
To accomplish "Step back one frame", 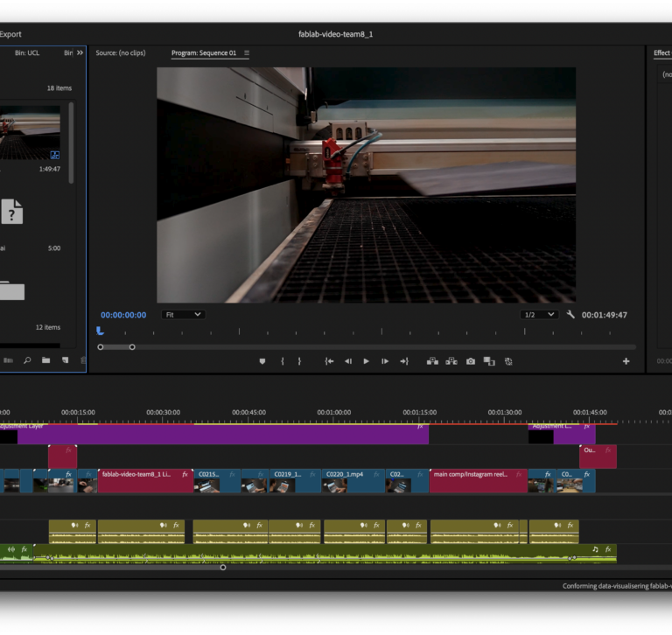I will [347, 361].
